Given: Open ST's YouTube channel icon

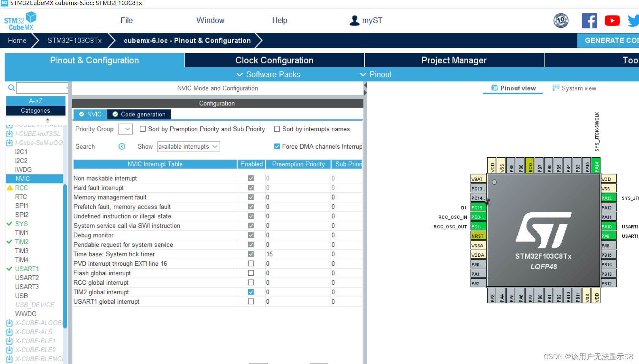Looking at the screenshot, I should pyautogui.click(x=612, y=20).
